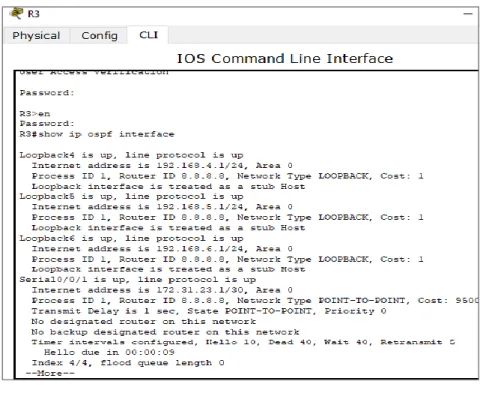This screenshot has height=408, width=483.
Task: Click the 'Index 4/4, flood queue length' line
Action: pyautogui.click(x=128, y=363)
